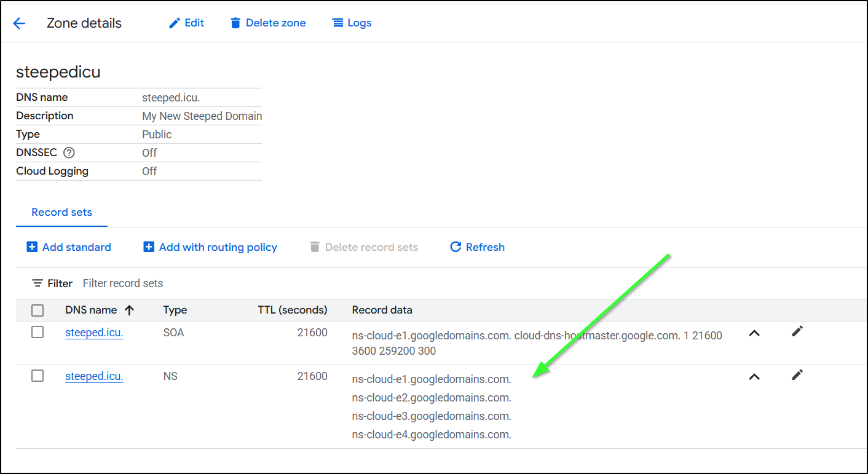Click DNSSEC help question mark icon
Viewport: 868px width, 474px height.
(69, 152)
